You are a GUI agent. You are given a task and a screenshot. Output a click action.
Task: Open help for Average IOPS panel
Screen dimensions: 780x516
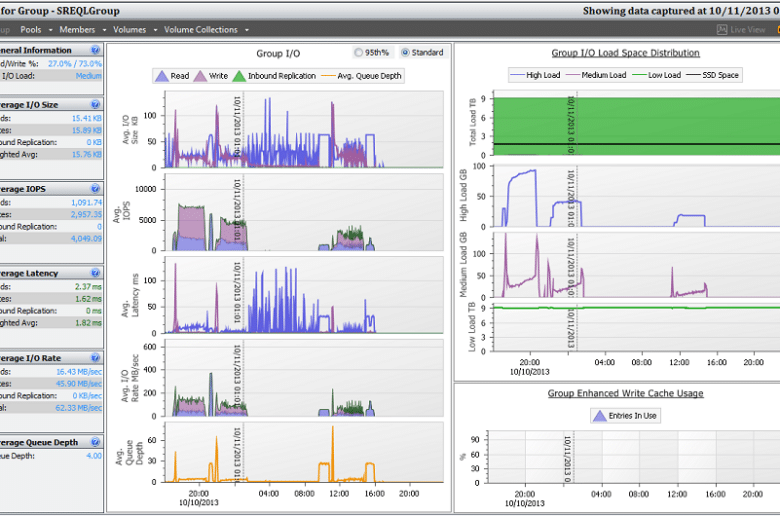pyautogui.click(x=96, y=188)
